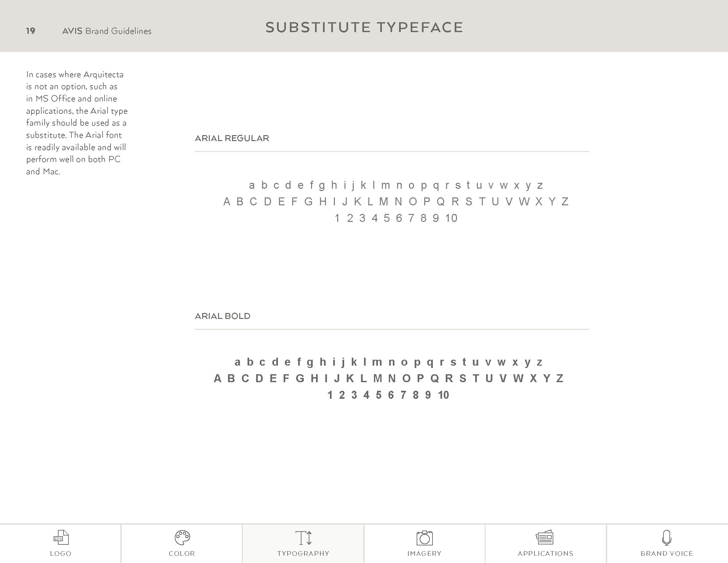Switch to the COLOR section label
The height and width of the screenshot is (563, 728).
pos(182,554)
